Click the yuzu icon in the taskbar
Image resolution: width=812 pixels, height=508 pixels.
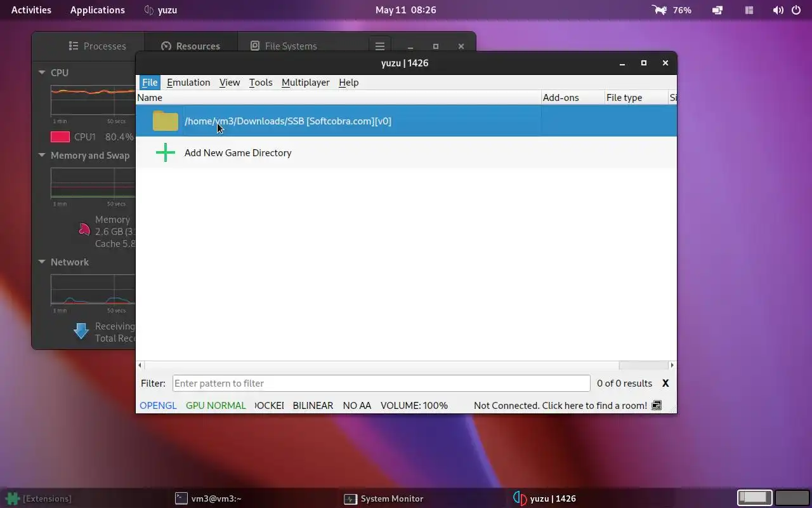[x=520, y=498]
